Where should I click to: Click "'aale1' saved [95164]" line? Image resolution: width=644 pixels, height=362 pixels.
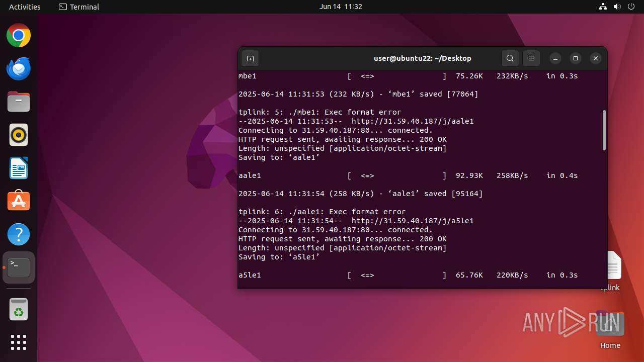point(361,194)
